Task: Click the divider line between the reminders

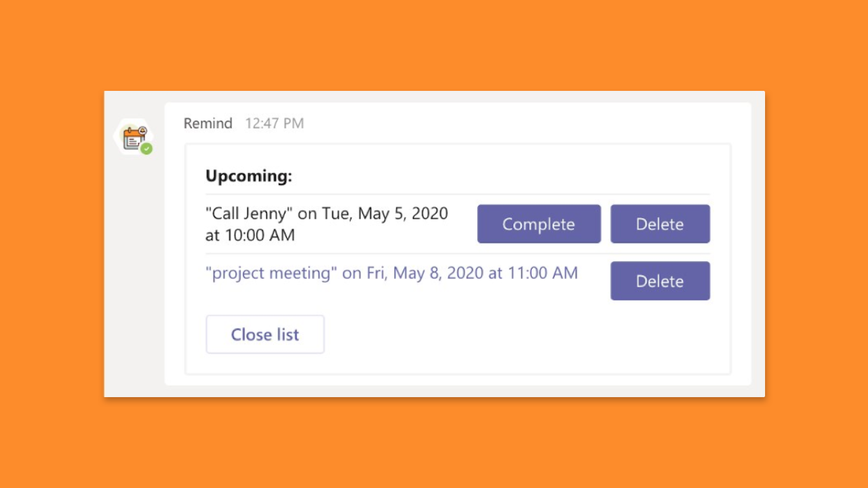Action: 458,254
